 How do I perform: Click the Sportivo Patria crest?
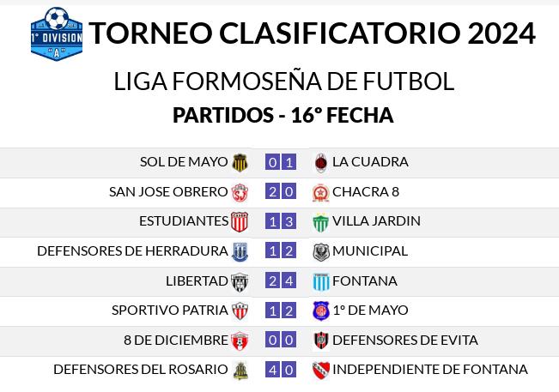pos(240,311)
